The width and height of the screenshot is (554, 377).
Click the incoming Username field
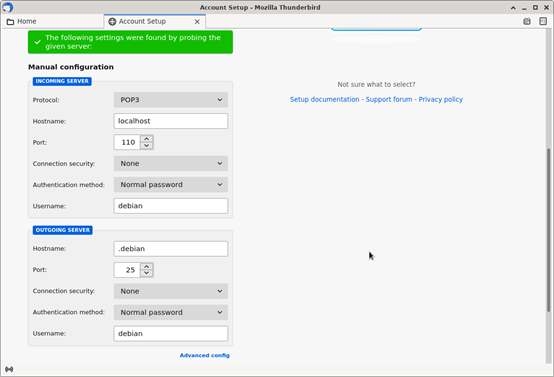pos(171,206)
